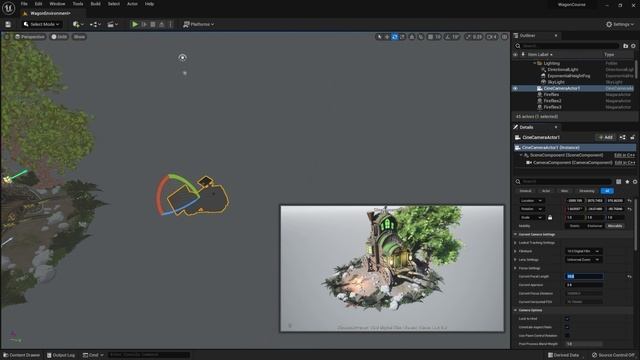This screenshot has height=360, width=640.
Task: Open the viewport Show flags menu
Action: [79, 37]
